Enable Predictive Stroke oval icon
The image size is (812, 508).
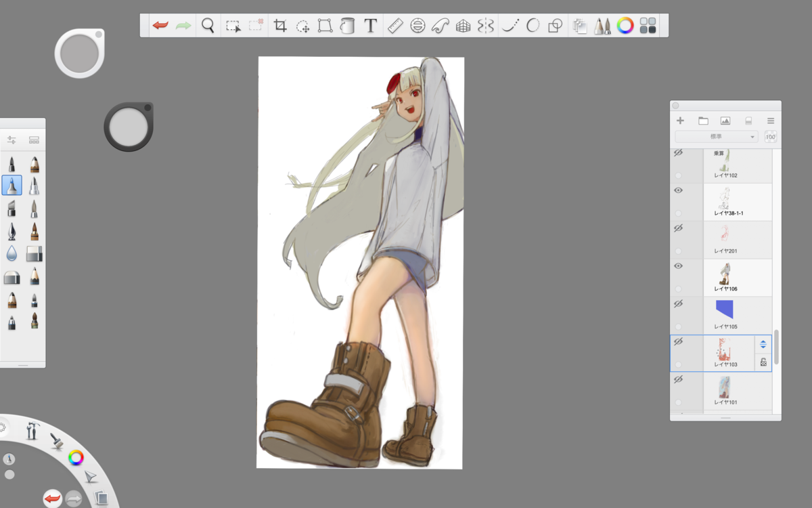(533, 26)
